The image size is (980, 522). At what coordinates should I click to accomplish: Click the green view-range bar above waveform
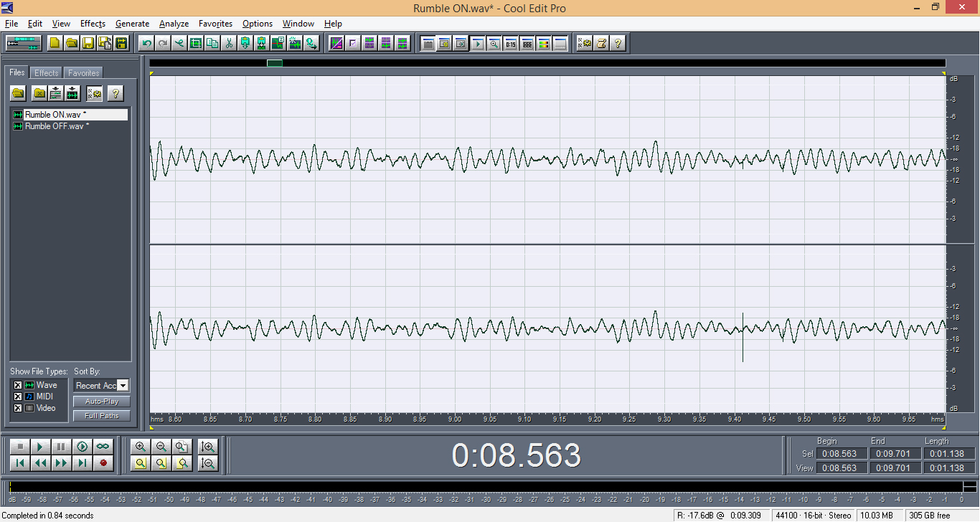275,63
